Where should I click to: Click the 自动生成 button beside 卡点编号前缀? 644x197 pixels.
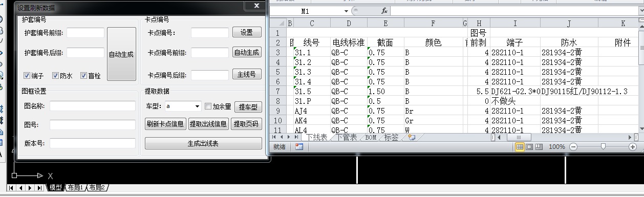tap(247, 52)
